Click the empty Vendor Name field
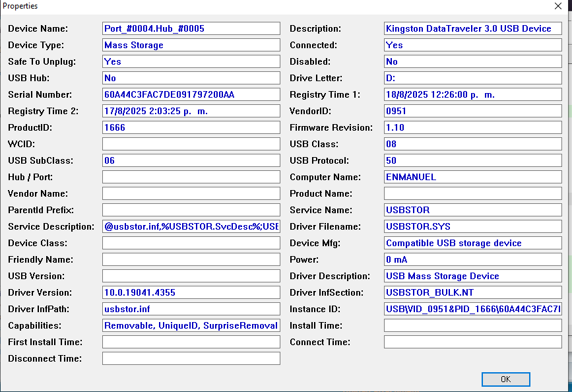 pyautogui.click(x=191, y=193)
